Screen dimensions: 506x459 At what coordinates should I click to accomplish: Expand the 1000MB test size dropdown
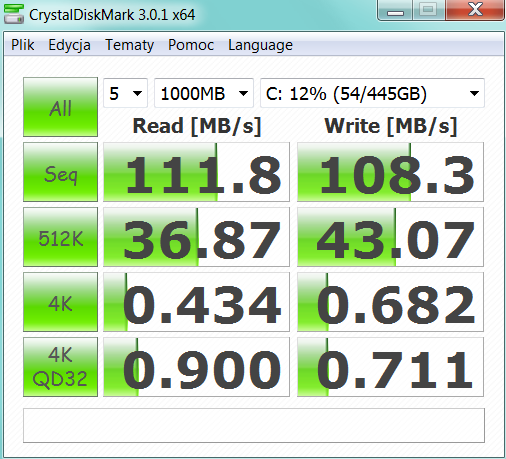tap(204, 93)
